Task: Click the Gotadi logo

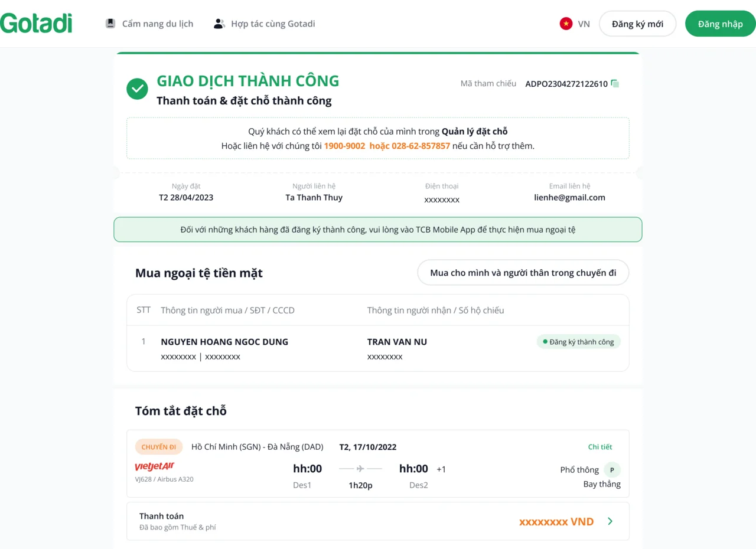Action: pos(36,24)
